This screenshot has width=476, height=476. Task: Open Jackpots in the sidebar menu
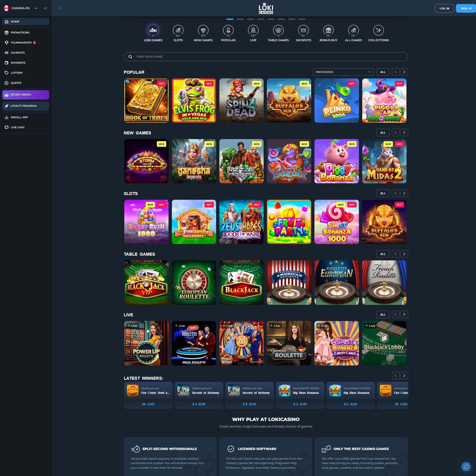(x=26, y=53)
